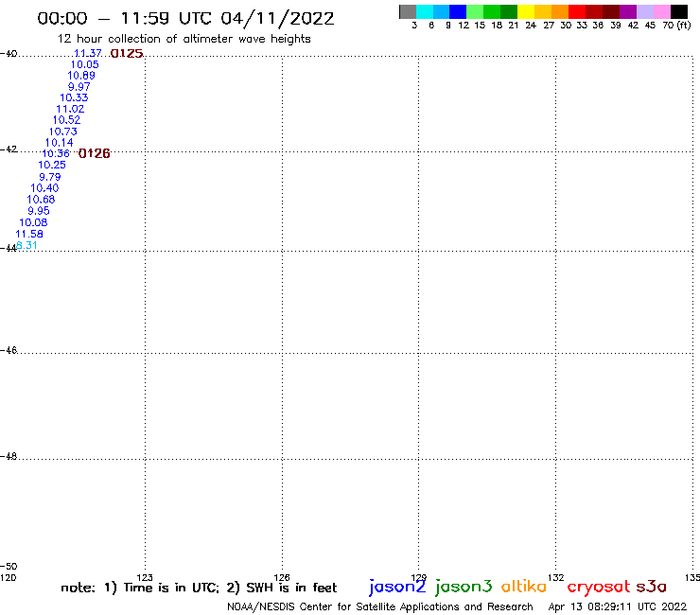Click the 'Apr 13 08:29:11 UTC 2022' timestamp

coord(618,607)
